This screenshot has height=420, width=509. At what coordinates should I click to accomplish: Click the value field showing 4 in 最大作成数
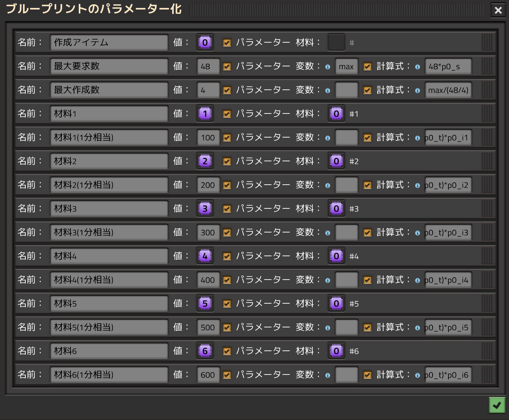tap(209, 90)
